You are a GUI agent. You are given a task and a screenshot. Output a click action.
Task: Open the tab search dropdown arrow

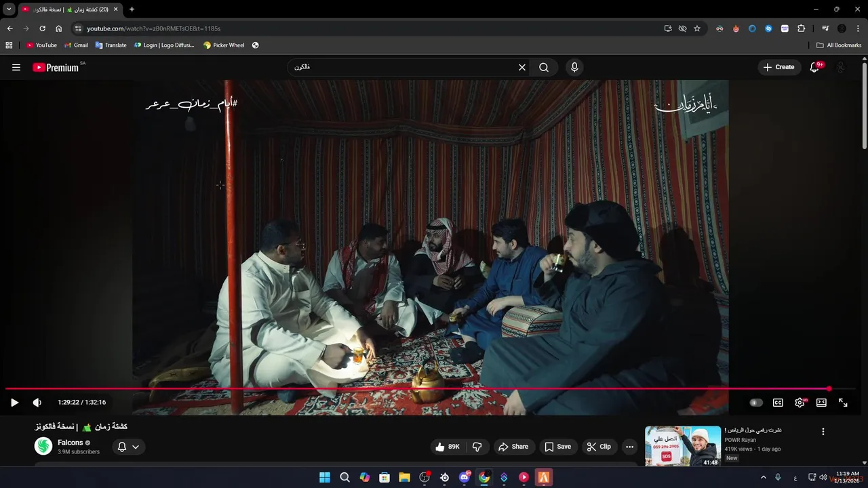9,9
